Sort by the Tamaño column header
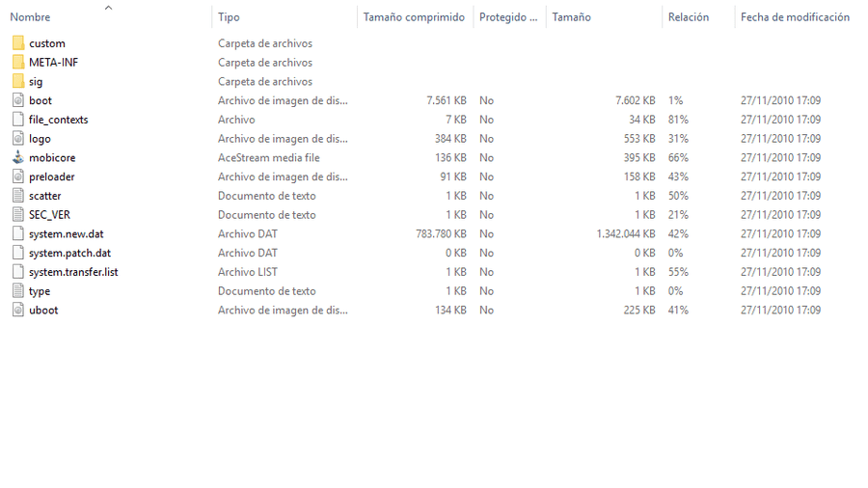This screenshot has height=488, width=868. click(571, 17)
